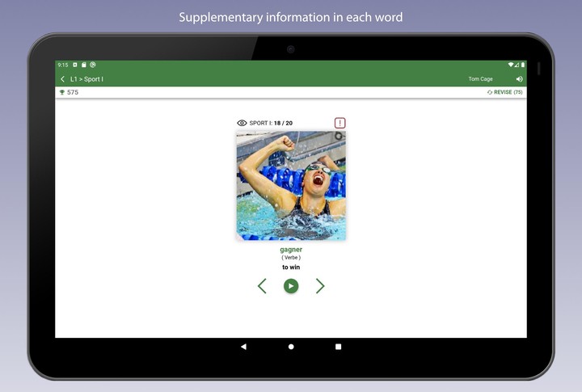Open the REVISE (75) list
Image resolution: width=582 pixels, height=392 pixels.
click(x=505, y=93)
